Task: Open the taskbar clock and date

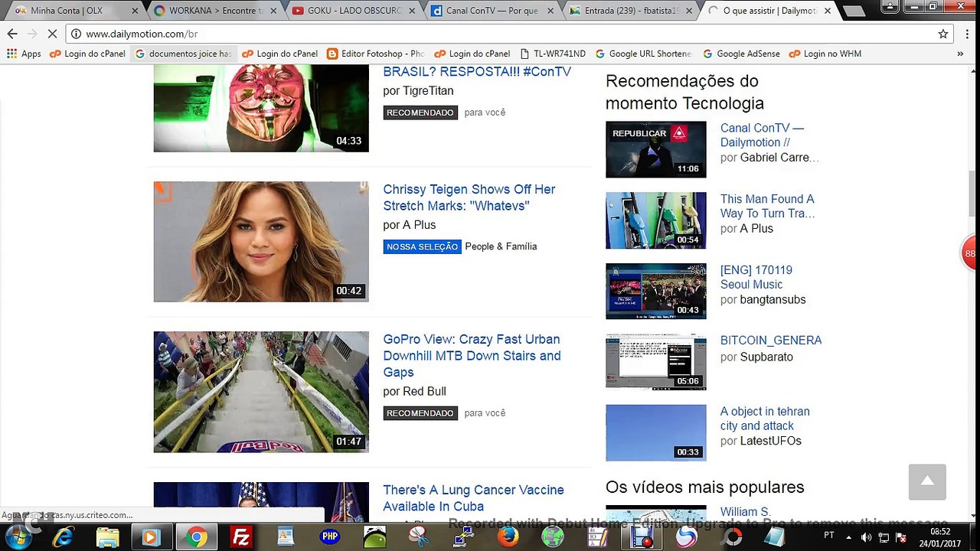Action: (x=940, y=537)
